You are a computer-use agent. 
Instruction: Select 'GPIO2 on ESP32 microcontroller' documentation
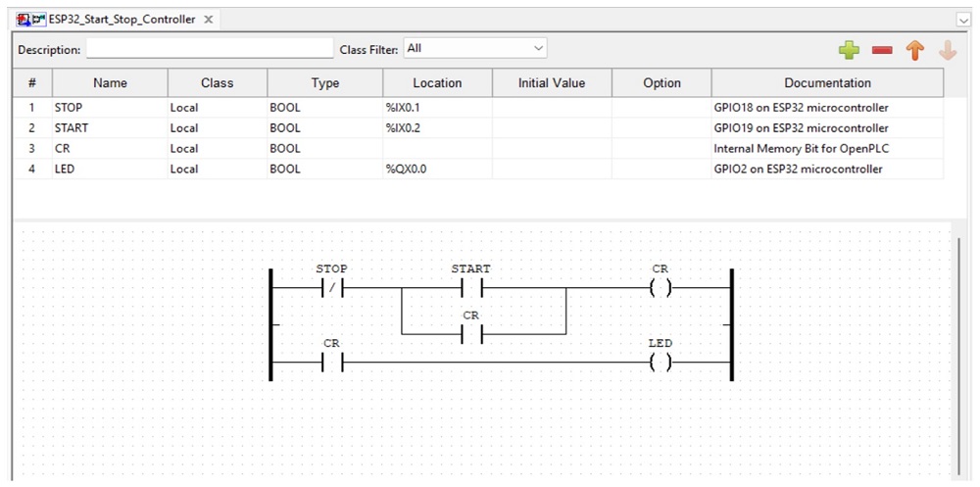click(827, 169)
